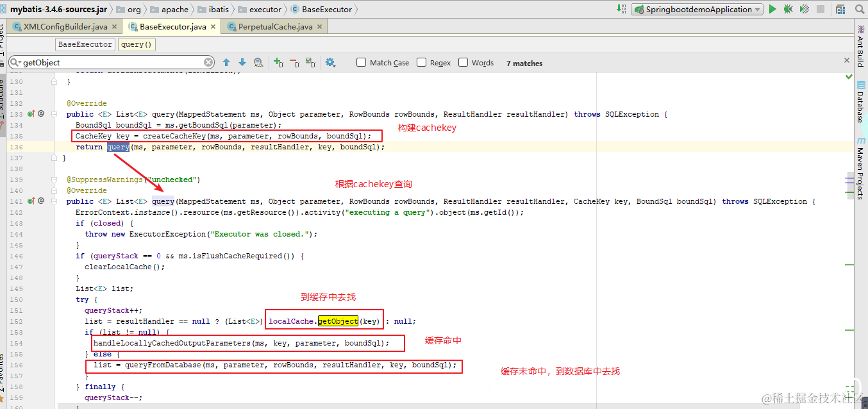
Task: Unselect occurrence icon in search bar
Action: tap(294, 62)
